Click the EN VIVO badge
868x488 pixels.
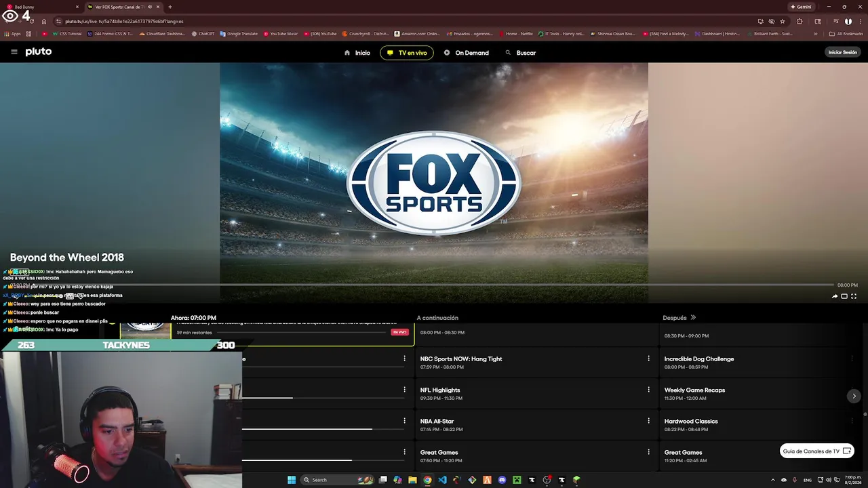(x=399, y=332)
